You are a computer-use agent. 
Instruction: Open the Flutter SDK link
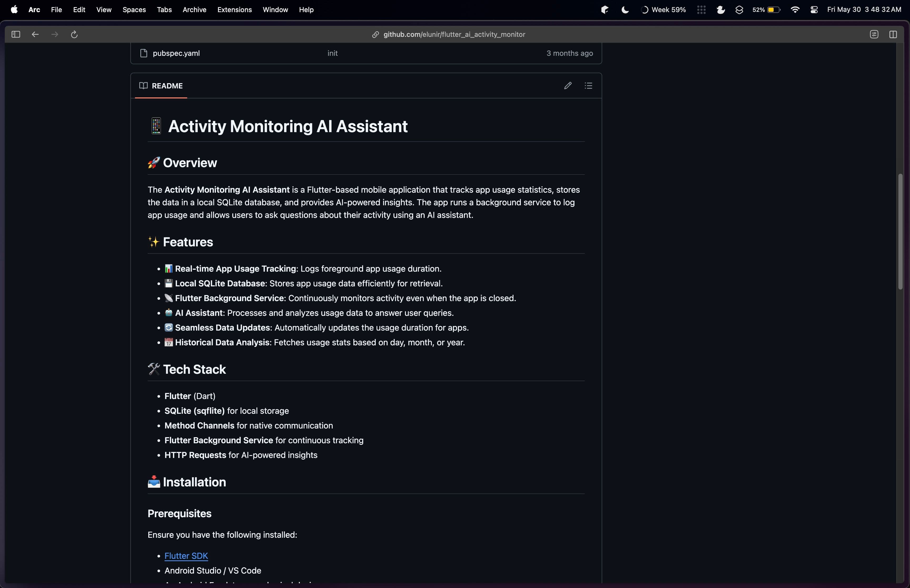click(x=186, y=556)
